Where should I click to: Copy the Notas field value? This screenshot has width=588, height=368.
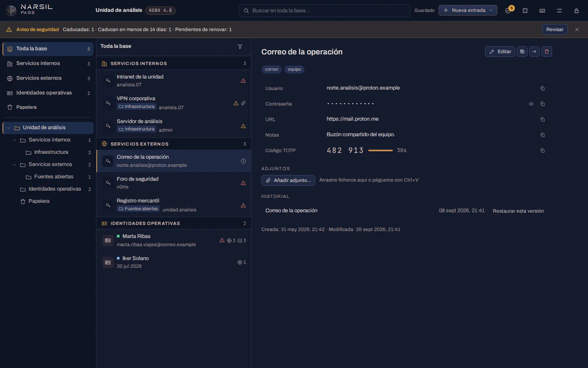click(x=543, y=135)
